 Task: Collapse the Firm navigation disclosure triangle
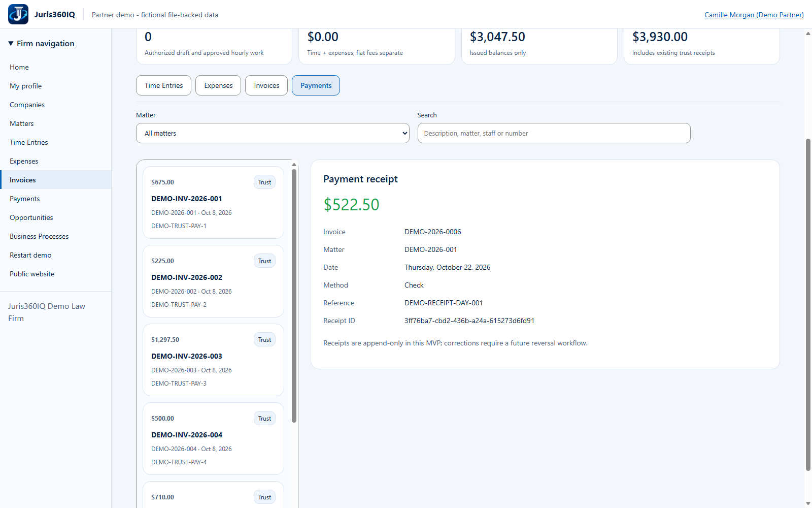tap(11, 44)
